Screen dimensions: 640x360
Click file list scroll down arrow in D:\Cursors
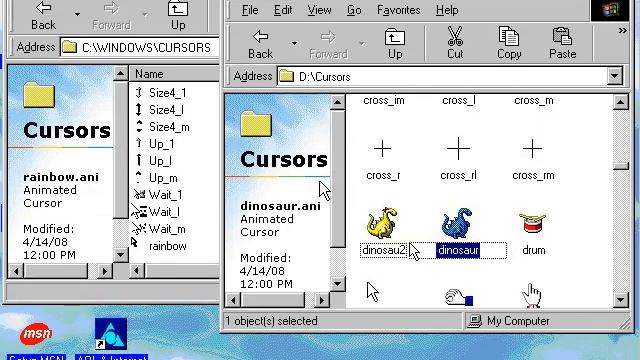click(620, 300)
